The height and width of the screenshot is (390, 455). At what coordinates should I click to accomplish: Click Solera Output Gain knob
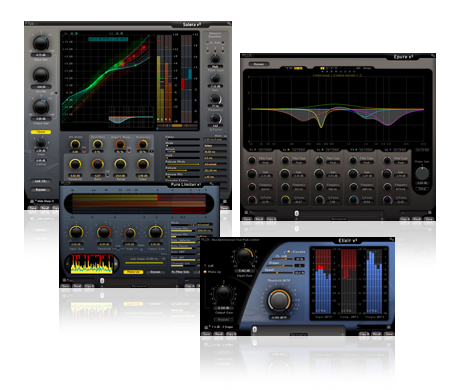[x=41, y=107]
